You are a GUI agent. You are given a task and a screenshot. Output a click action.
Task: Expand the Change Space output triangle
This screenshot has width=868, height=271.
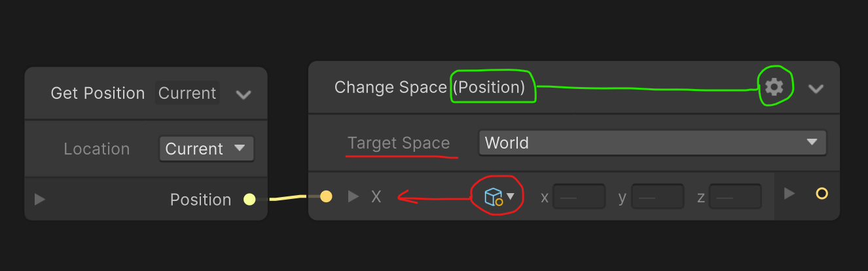tap(789, 194)
